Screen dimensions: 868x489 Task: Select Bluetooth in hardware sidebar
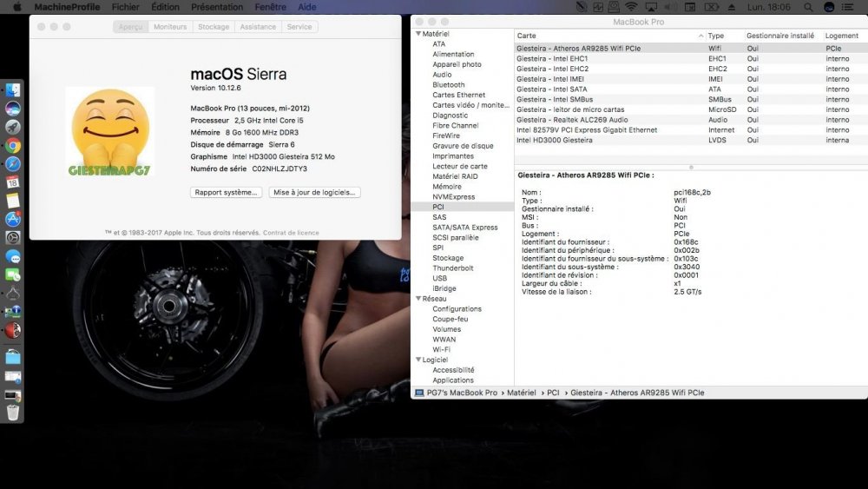449,85
